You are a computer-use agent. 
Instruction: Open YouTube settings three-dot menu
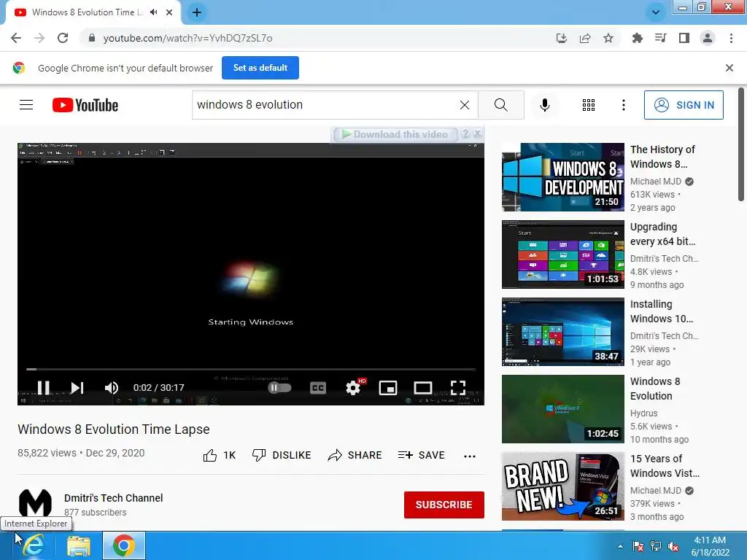tap(623, 105)
